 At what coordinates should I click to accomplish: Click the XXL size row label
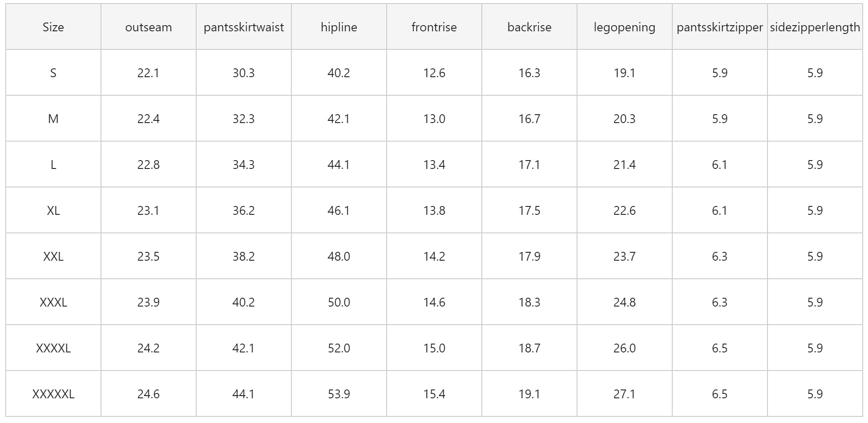tap(53, 257)
